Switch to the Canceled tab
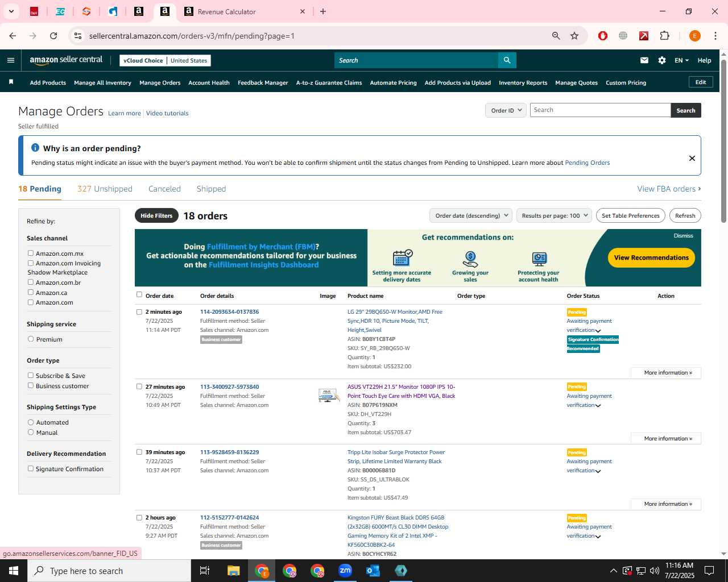 (x=164, y=189)
